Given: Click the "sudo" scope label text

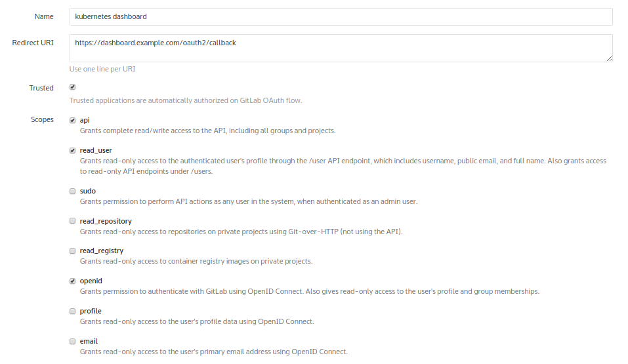Looking at the screenshot, I should pyautogui.click(x=88, y=191).
